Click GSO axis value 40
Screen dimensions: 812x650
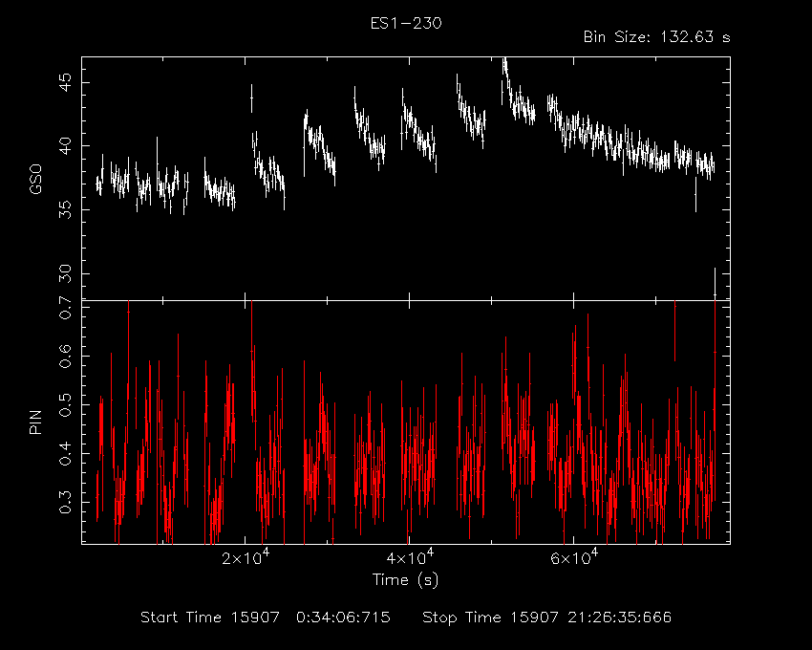(65, 145)
